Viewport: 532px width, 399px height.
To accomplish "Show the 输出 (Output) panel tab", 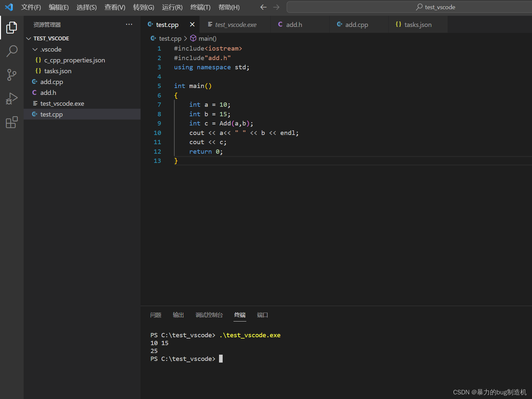I will point(178,315).
